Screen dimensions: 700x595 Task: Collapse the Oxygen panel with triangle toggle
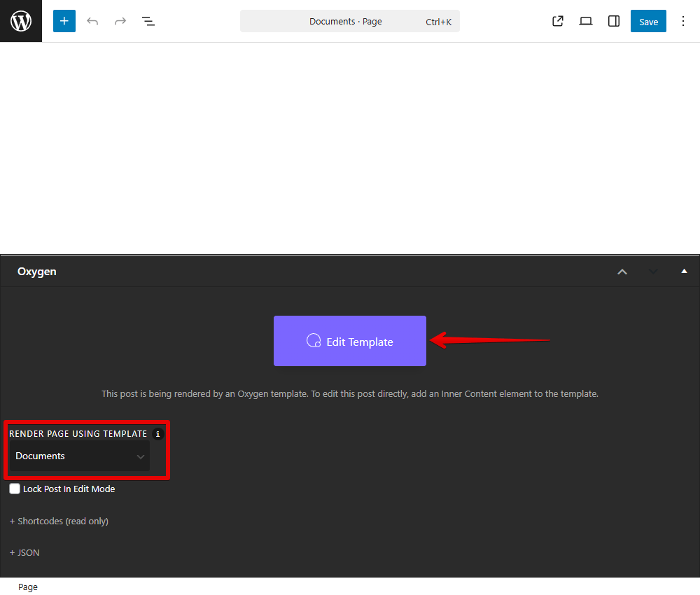click(x=684, y=272)
